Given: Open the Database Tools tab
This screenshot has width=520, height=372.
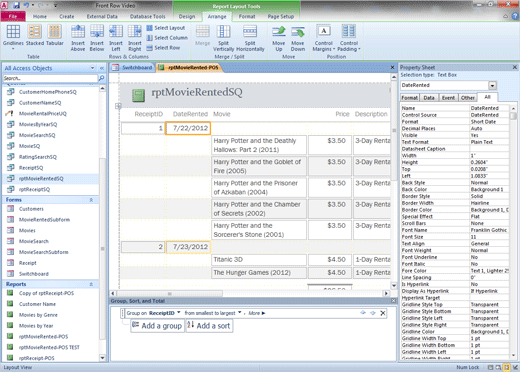Looking at the screenshot, I should (147, 16).
